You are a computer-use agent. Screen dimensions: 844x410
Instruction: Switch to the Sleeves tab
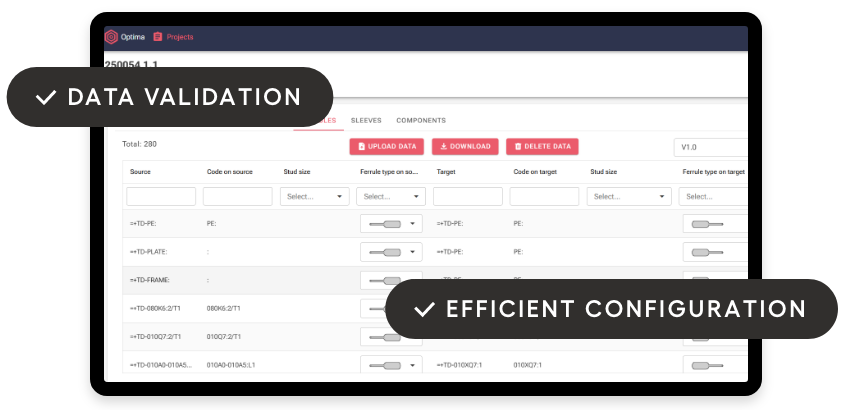pyautogui.click(x=366, y=121)
